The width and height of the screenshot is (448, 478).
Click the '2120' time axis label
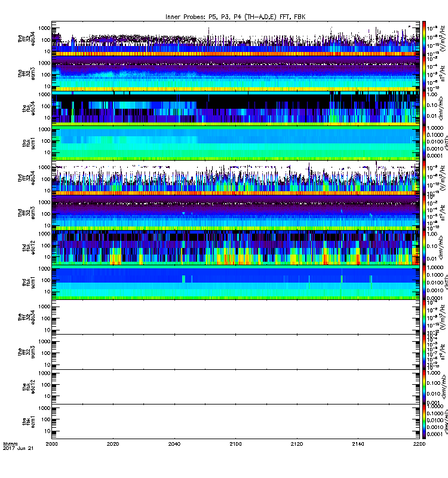(297, 444)
